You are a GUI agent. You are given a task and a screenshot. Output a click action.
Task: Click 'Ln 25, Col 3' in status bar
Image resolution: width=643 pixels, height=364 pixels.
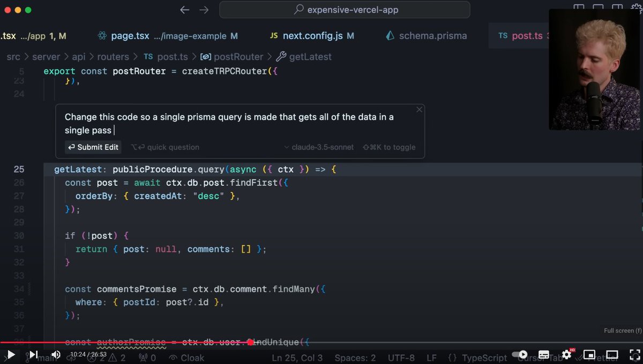[x=297, y=358]
